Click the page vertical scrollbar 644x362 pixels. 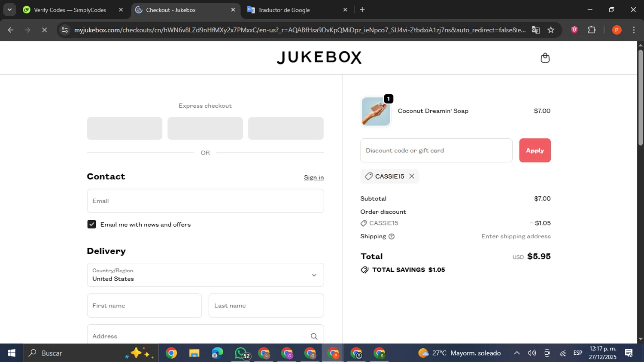[x=641, y=97]
